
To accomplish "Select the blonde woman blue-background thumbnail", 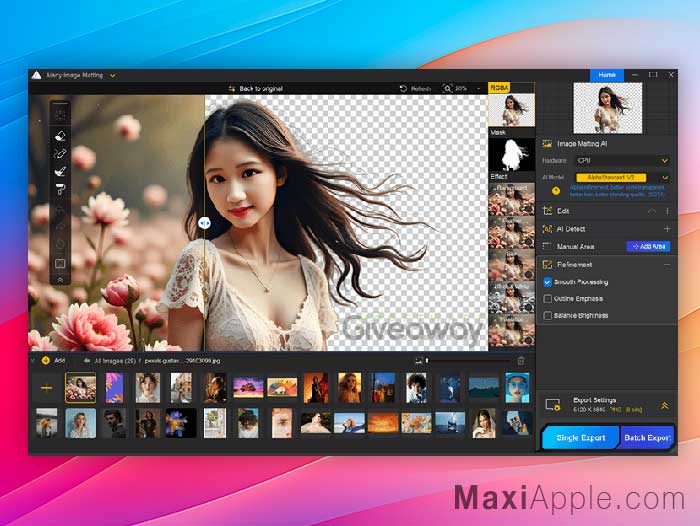I will [x=80, y=423].
